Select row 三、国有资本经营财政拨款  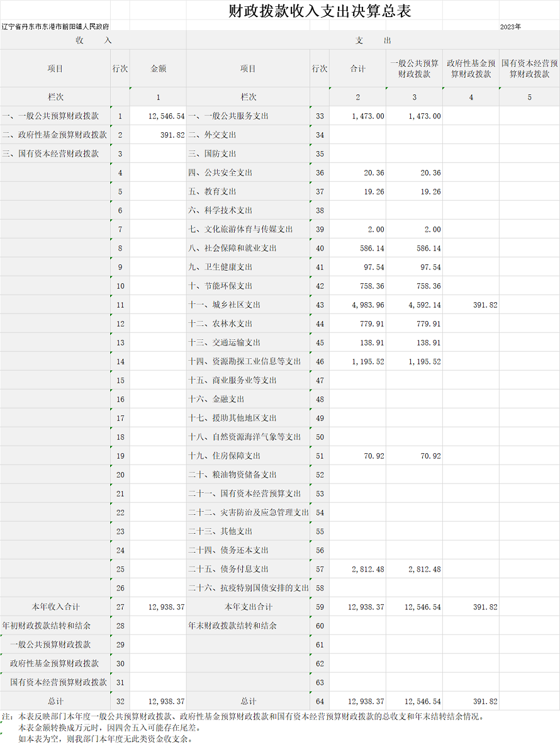tap(55, 154)
